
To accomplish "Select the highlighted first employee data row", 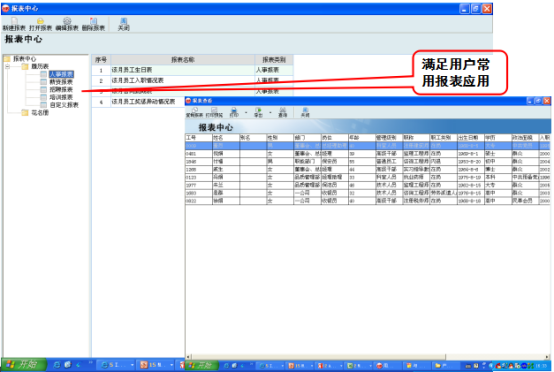I will [x=368, y=146].
